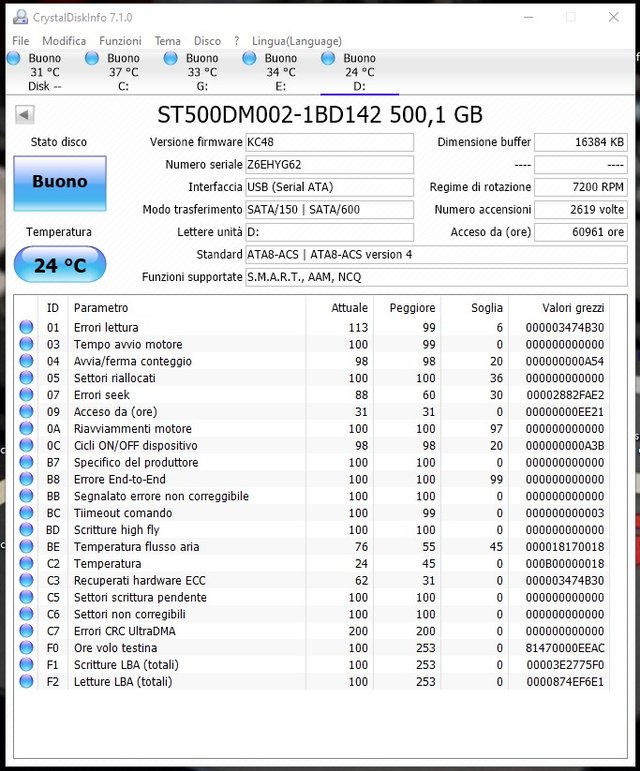Click the 24 °C temperature button

[x=60, y=265]
